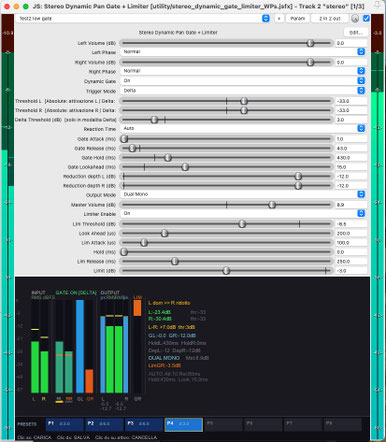Open the Right Phase dropdown

pos(243,71)
